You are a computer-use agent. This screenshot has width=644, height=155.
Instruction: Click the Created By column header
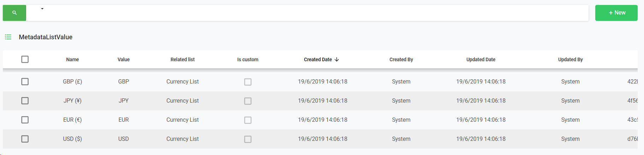(x=401, y=59)
